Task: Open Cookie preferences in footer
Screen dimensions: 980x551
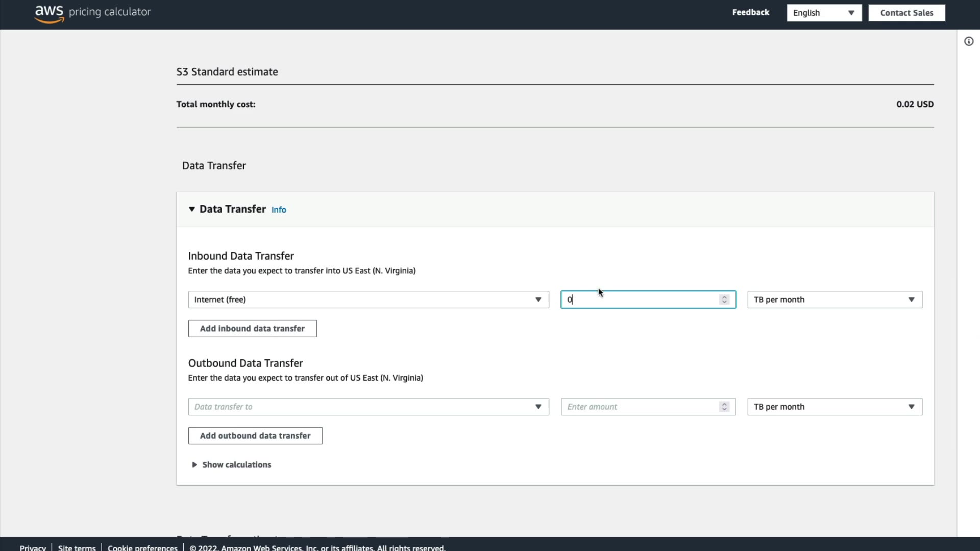Action: tap(142, 547)
